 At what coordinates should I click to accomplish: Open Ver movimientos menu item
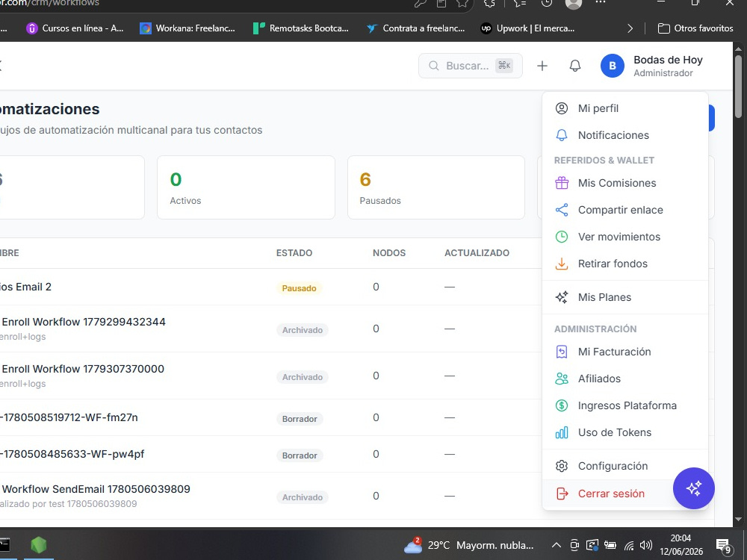pos(625,237)
